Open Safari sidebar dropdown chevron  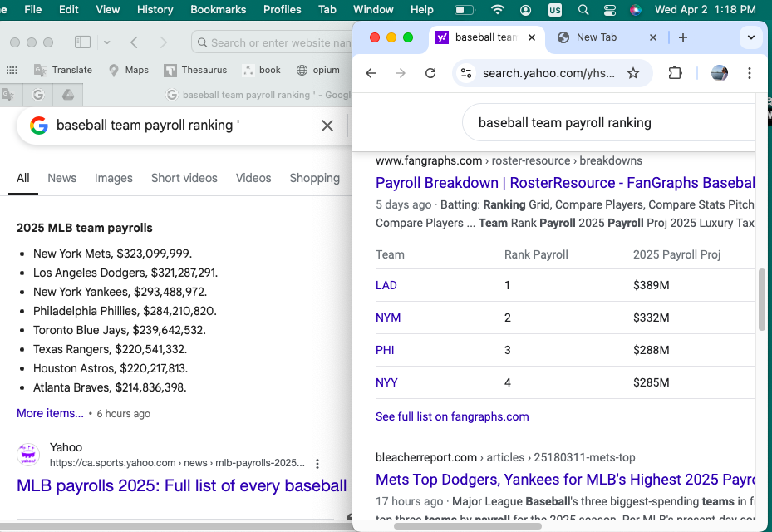(106, 42)
